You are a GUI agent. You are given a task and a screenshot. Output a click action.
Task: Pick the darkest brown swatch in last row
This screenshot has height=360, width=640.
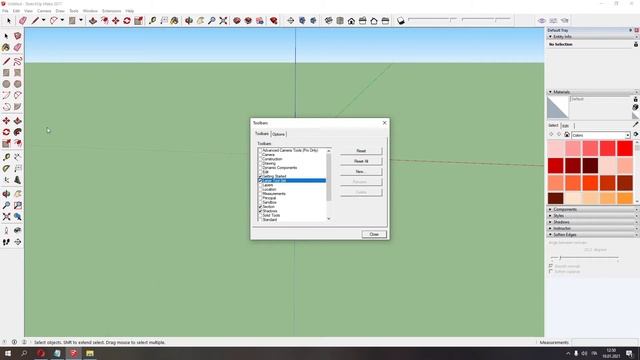[x=556, y=198]
